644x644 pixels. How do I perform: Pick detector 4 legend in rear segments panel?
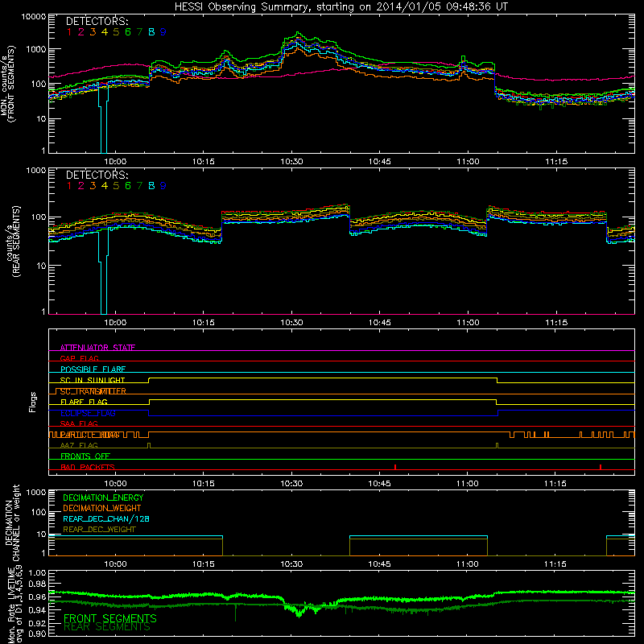point(105,186)
